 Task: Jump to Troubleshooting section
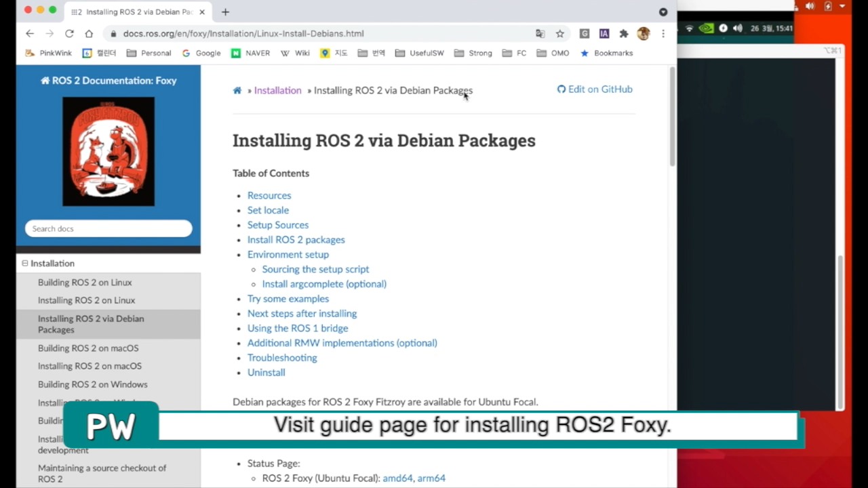click(282, 358)
